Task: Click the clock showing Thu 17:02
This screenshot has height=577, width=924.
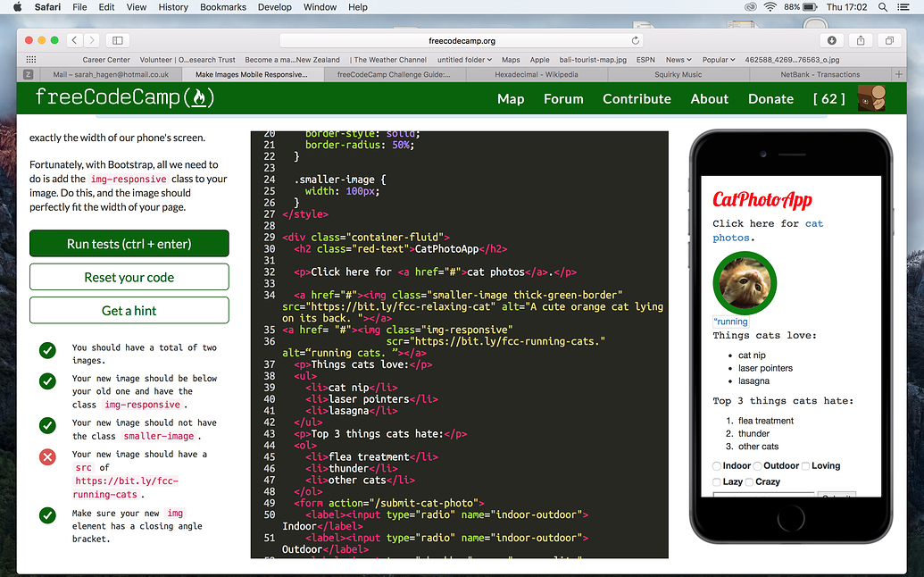Action: (x=846, y=7)
